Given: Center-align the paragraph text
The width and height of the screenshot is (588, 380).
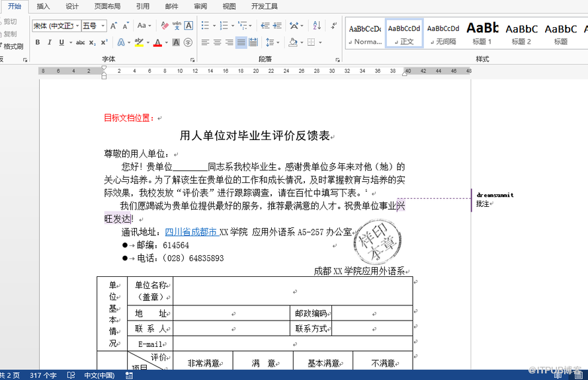Looking at the screenshot, I should coord(218,42).
